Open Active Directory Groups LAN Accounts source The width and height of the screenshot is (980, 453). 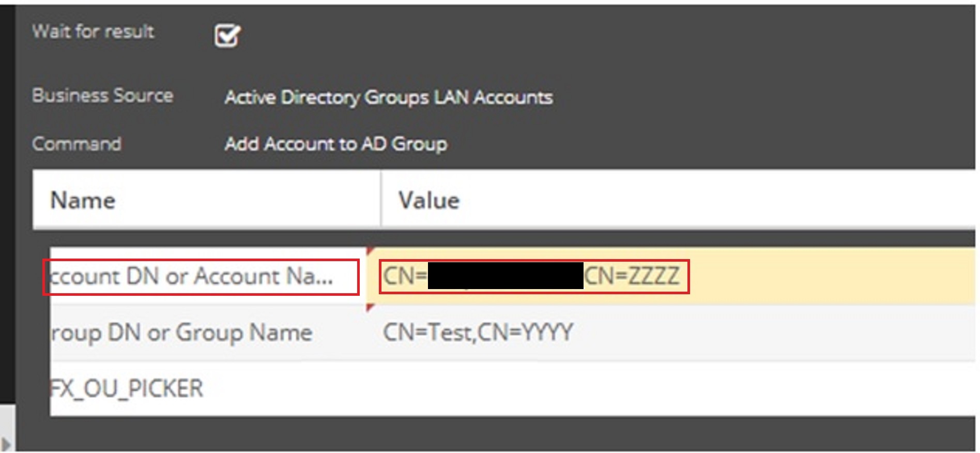coord(388,97)
